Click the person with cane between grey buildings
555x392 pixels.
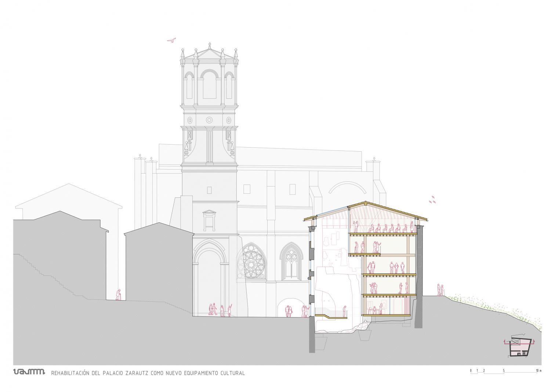pyautogui.click(x=118, y=295)
